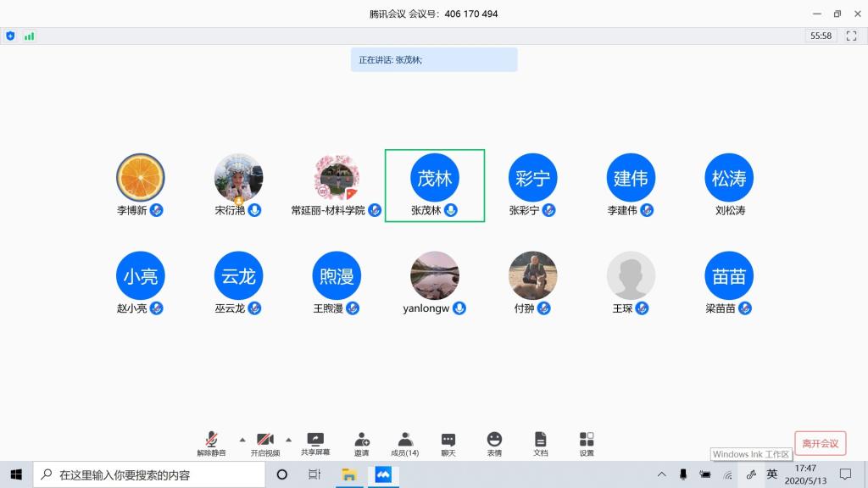Click the green network signal indicator
868x488 pixels.
point(30,36)
